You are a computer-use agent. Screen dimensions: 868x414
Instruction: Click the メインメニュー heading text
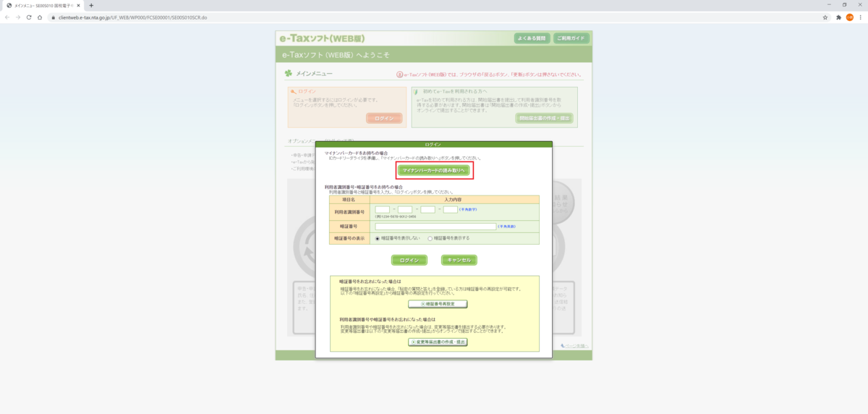(314, 73)
